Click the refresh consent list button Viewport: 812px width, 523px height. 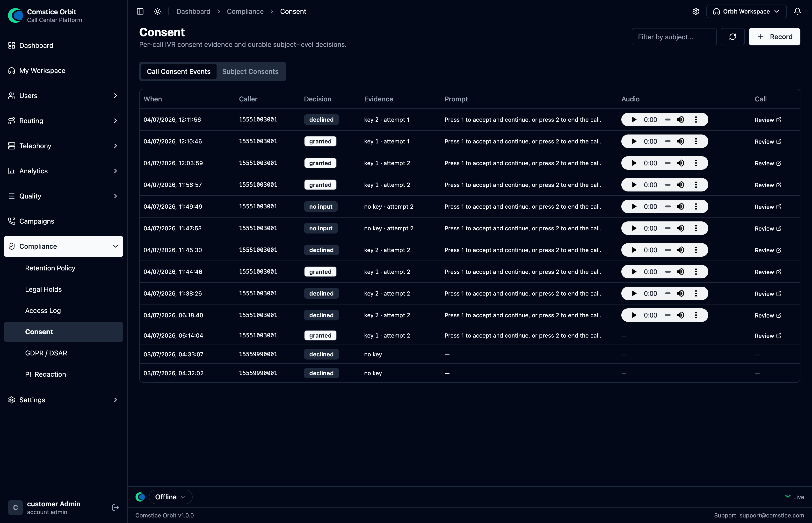coord(732,37)
